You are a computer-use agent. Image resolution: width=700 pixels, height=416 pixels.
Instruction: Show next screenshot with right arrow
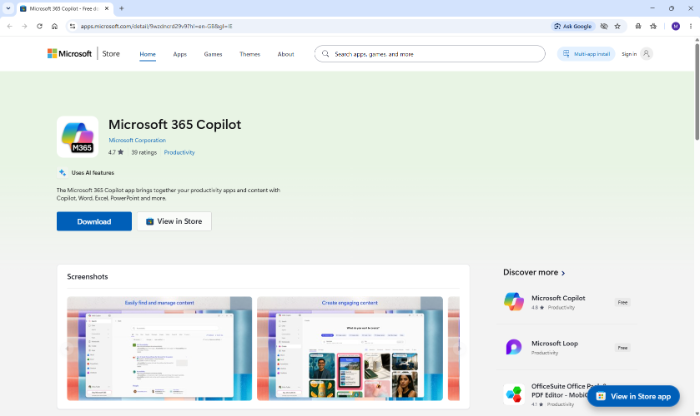(x=458, y=349)
